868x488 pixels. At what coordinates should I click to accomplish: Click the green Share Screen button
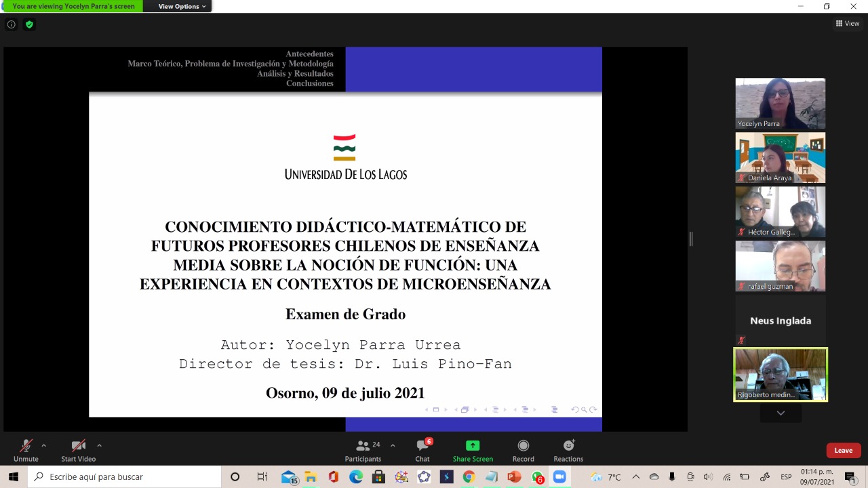(x=473, y=451)
